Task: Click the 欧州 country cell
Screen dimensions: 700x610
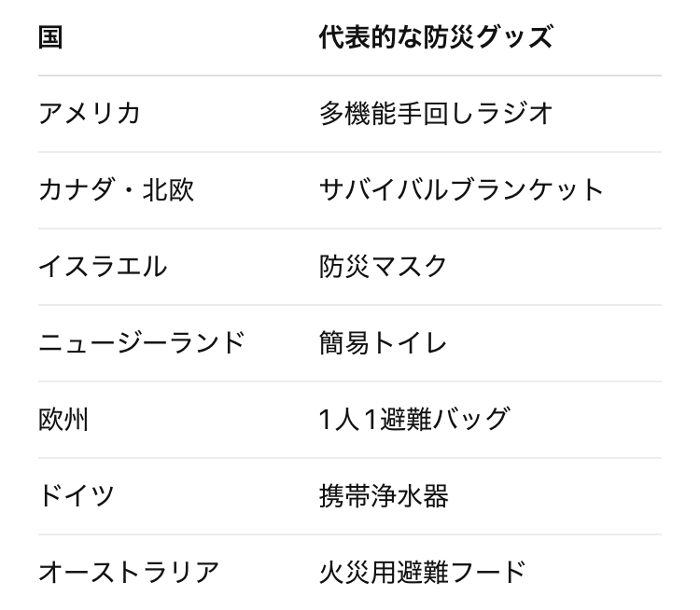Action: pyautogui.click(x=63, y=420)
